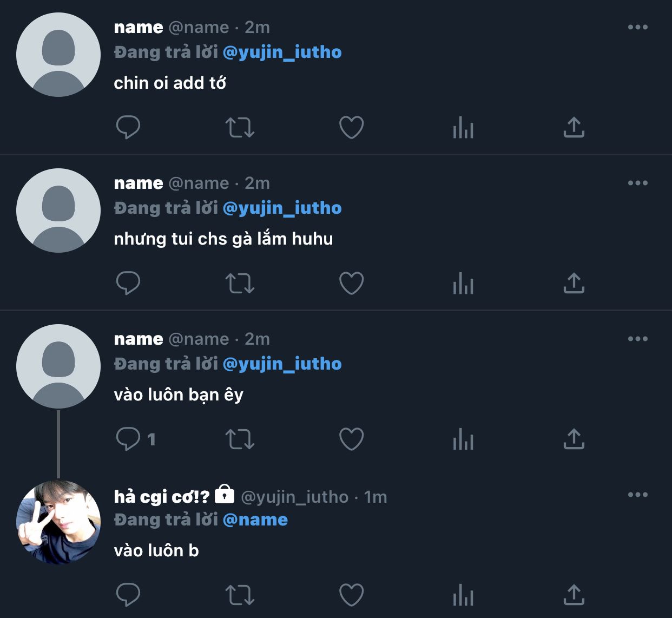
Task: Open more options for "nhưng tui chs gà" tweet
Action: coord(638,183)
